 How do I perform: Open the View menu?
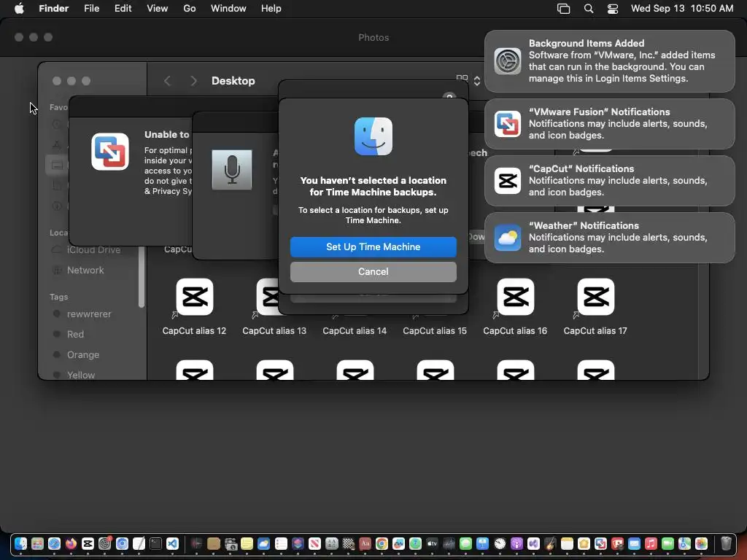pyautogui.click(x=158, y=9)
